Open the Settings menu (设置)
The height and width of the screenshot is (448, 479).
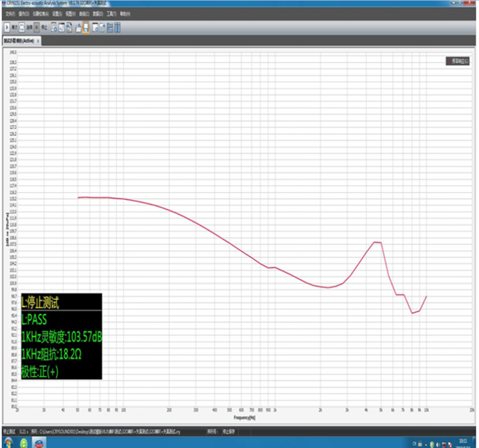point(57,14)
